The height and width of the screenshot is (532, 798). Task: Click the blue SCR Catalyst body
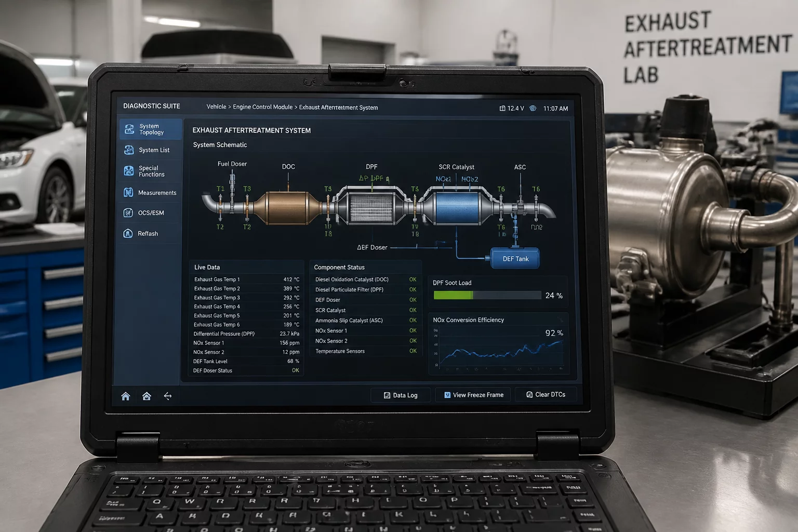456,208
